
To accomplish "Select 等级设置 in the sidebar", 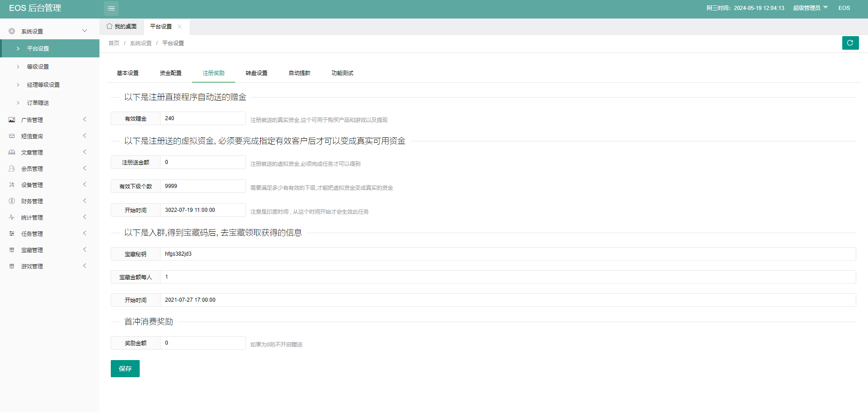I will (x=38, y=66).
